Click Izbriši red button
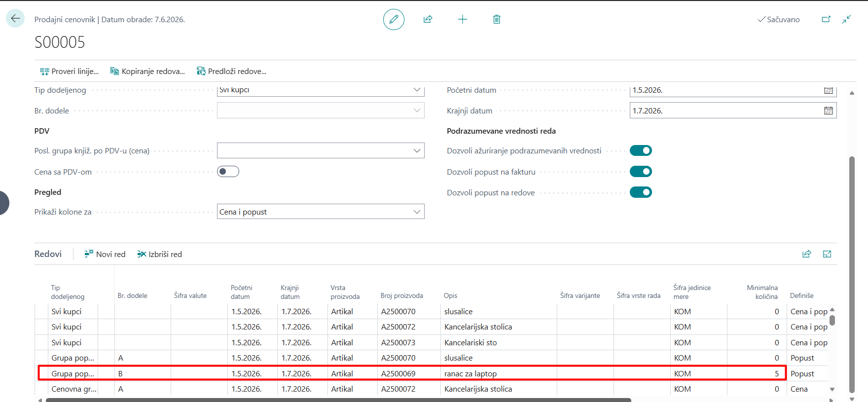The height and width of the screenshot is (402, 868). click(x=159, y=254)
